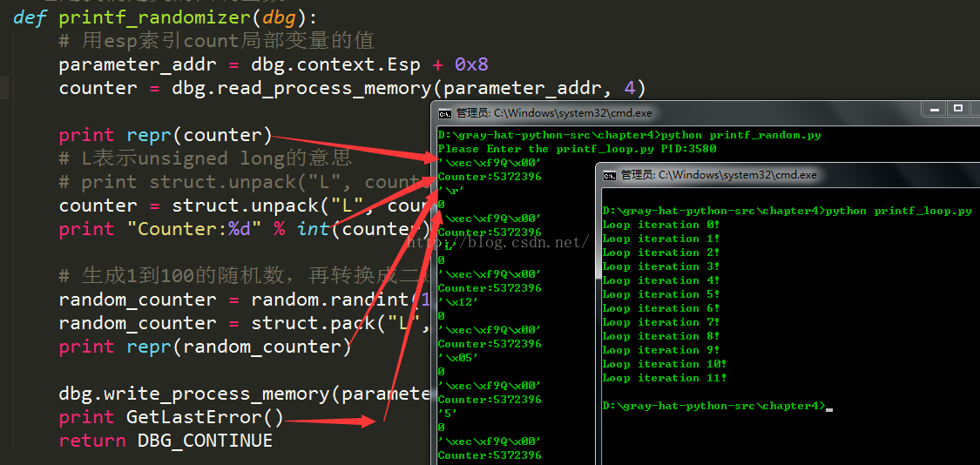The height and width of the screenshot is (465, 980).
Task: Click 'Loop iteration 3!' output line
Action: pyautogui.click(x=660, y=266)
